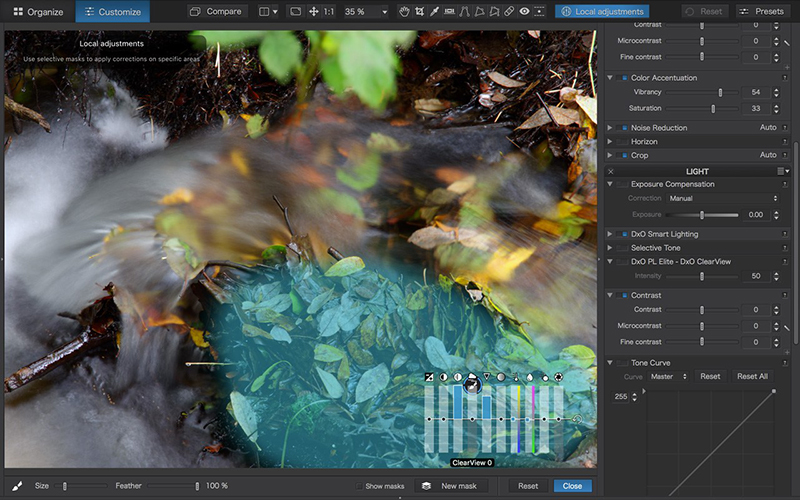This screenshot has height=500, width=800.
Task: Click the ClearView Intensity value 50
Action: (756, 276)
